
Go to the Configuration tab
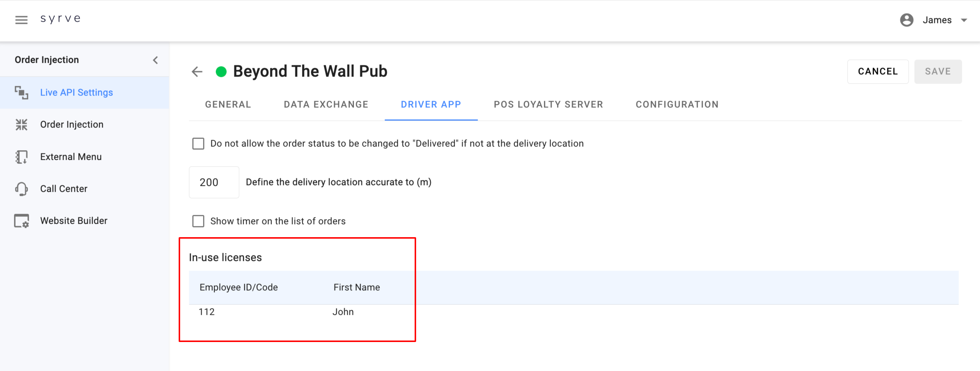click(677, 104)
